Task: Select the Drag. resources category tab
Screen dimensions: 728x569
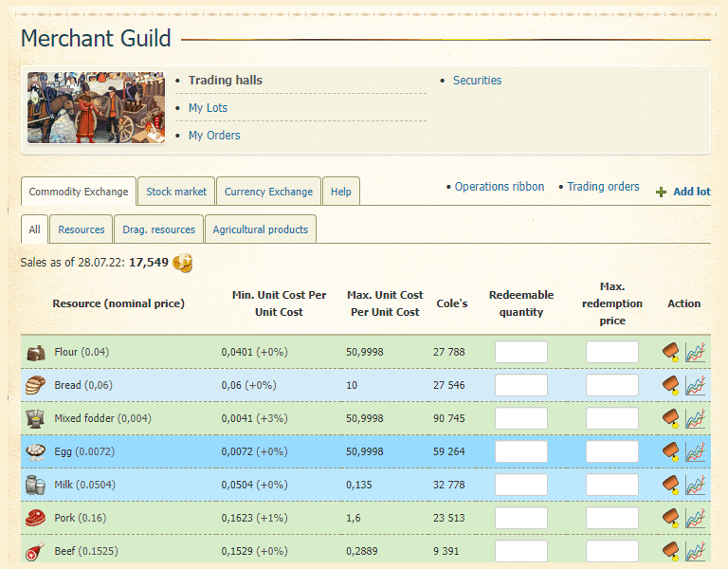Action: pyautogui.click(x=159, y=229)
